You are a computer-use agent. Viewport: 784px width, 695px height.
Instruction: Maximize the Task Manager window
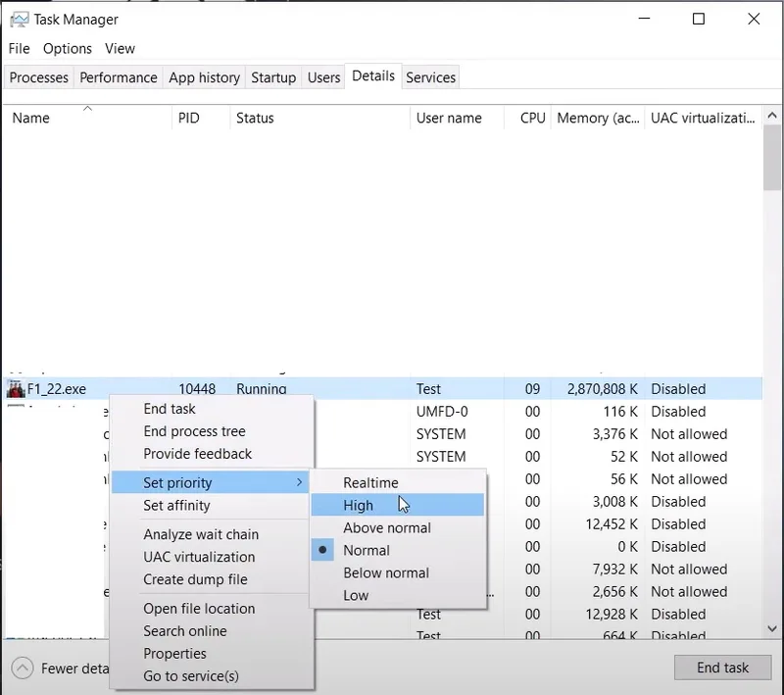point(699,19)
